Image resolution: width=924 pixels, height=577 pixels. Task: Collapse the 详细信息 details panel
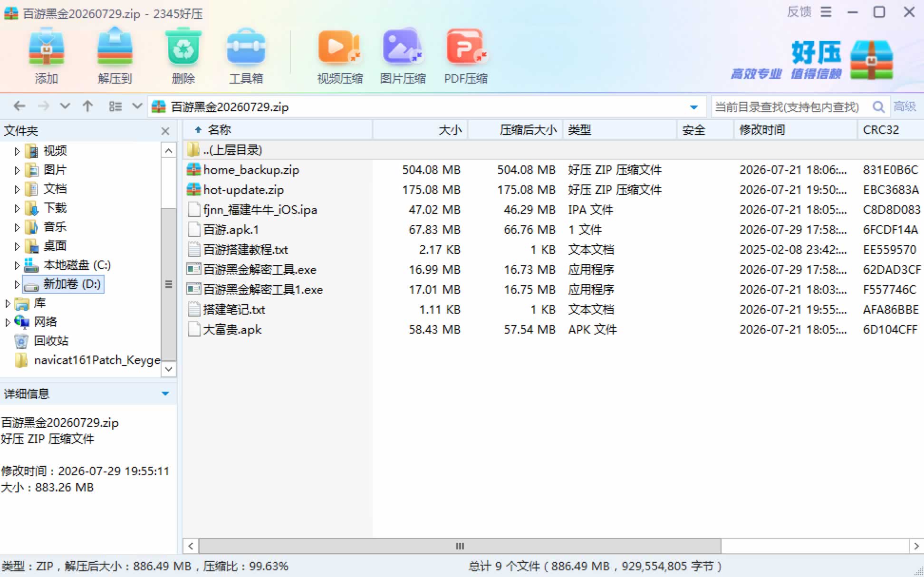(165, 394)
